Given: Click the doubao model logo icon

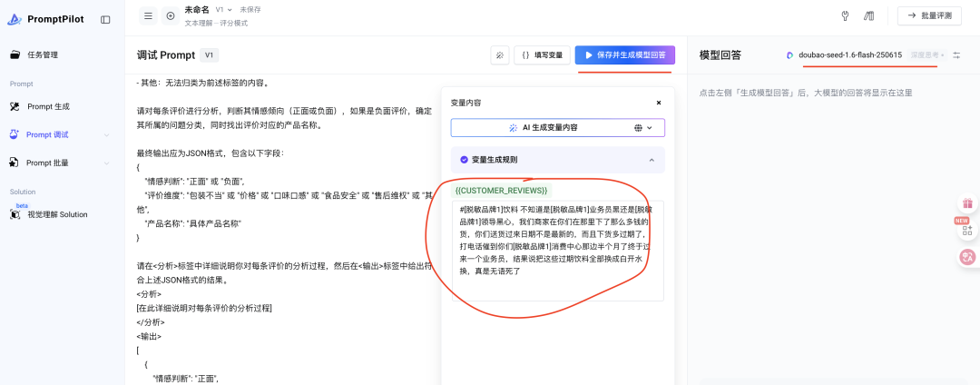Looking at the screenshot, I should [790, 55].
